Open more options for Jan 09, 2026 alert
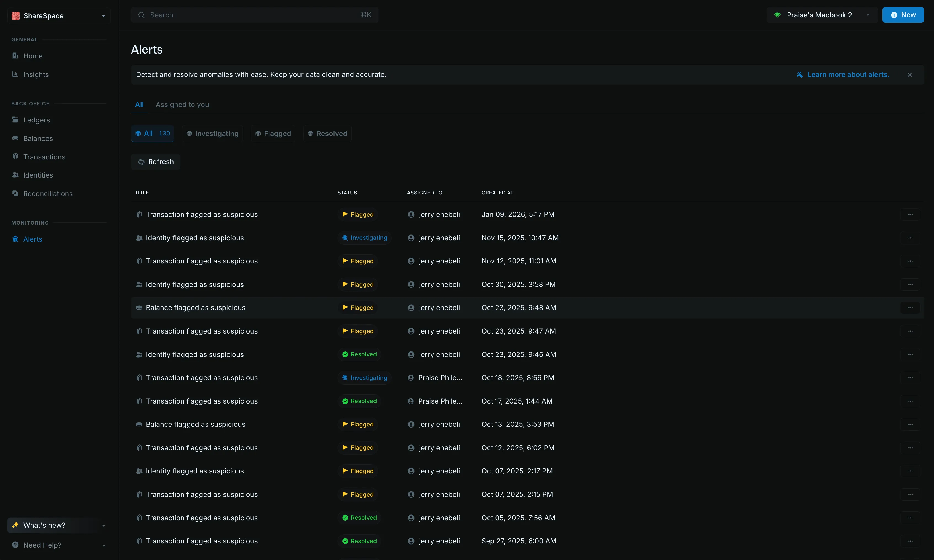Image resolution: width=934 pixels, height=560 pixels. 910,215
